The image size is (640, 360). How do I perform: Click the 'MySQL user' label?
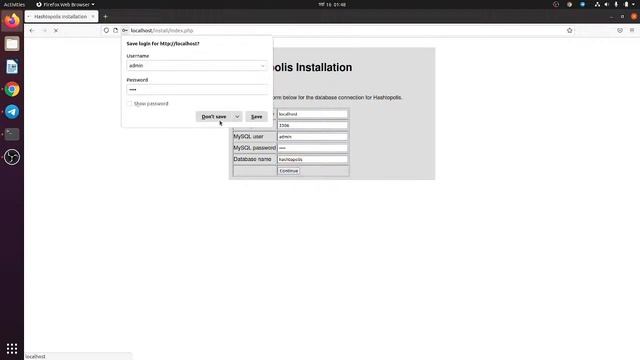248,137
